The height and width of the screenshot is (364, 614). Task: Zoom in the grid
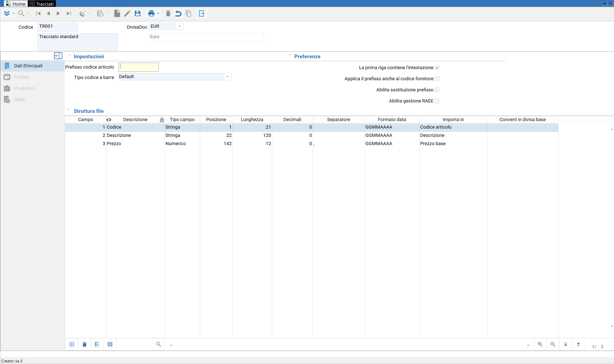tap(540, 344)
